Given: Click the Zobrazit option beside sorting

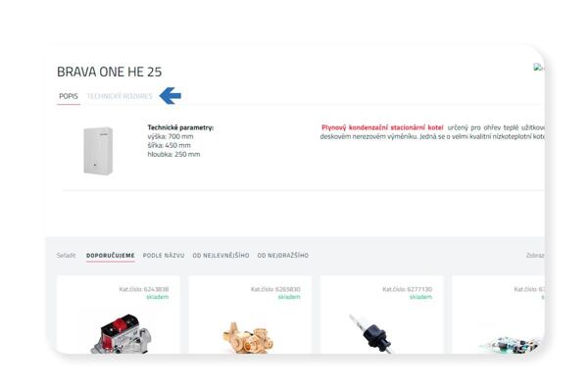Looking at the screenshot, I should click(x=535, y=256).
